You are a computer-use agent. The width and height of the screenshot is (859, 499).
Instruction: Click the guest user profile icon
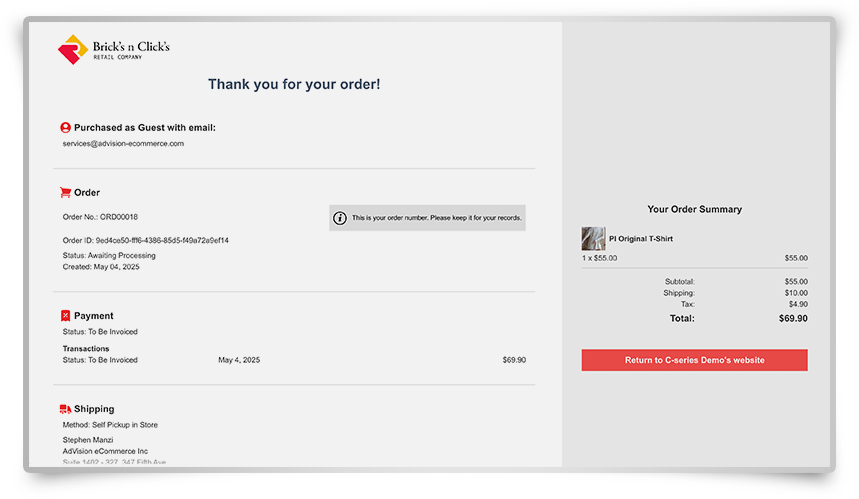pos(65,128)
